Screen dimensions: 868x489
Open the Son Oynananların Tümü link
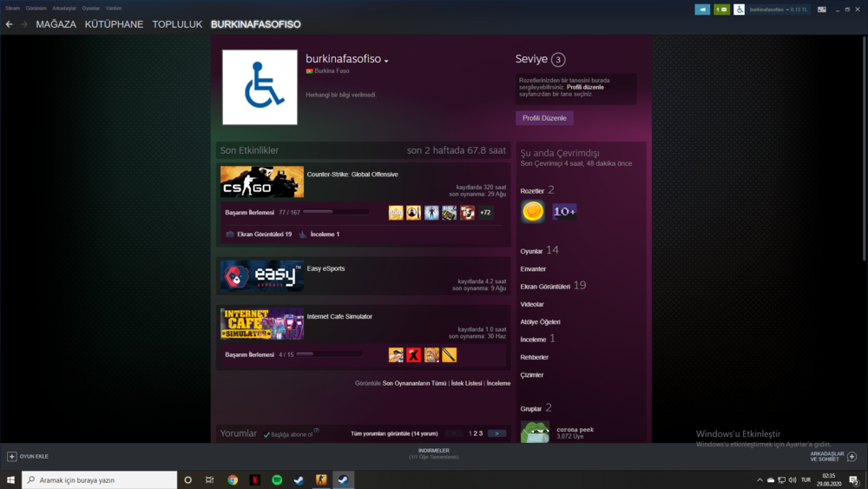414,383
